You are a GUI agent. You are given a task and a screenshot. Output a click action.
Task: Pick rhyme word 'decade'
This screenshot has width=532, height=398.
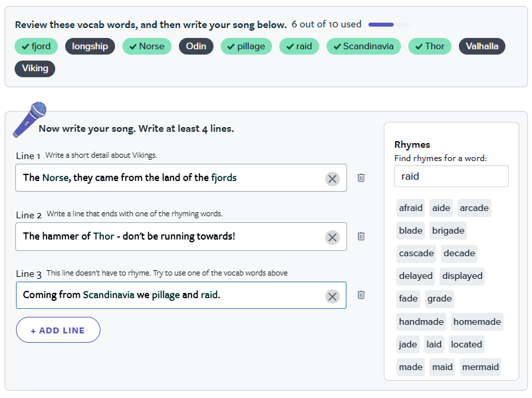click(x=459, y=254)
